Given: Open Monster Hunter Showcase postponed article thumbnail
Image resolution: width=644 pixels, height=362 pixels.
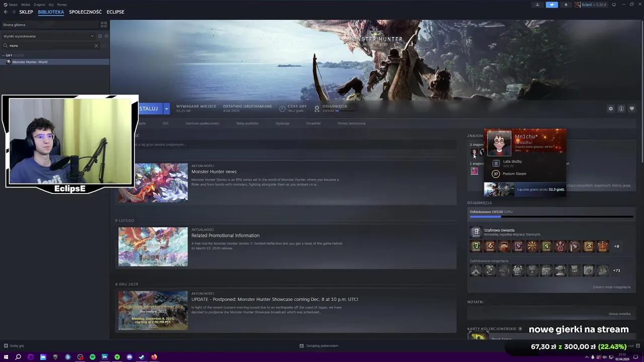Looking at the screenshot, I should [x=153, y=310].
